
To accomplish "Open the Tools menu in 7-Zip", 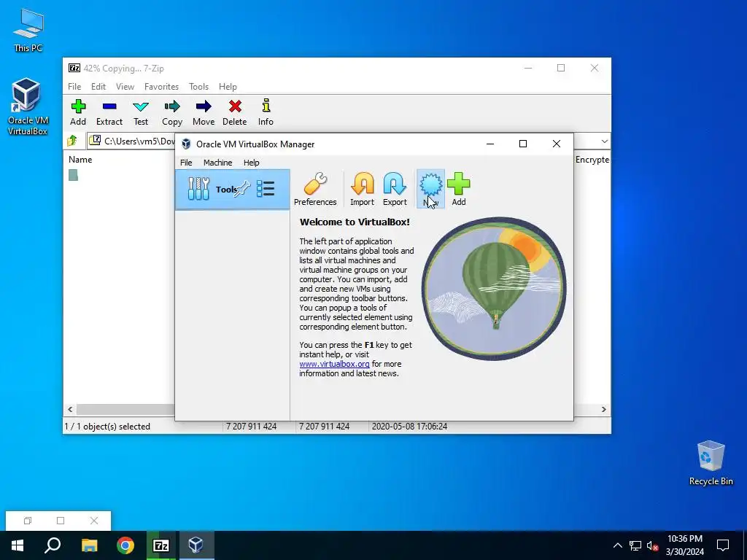I will (198, 87).
